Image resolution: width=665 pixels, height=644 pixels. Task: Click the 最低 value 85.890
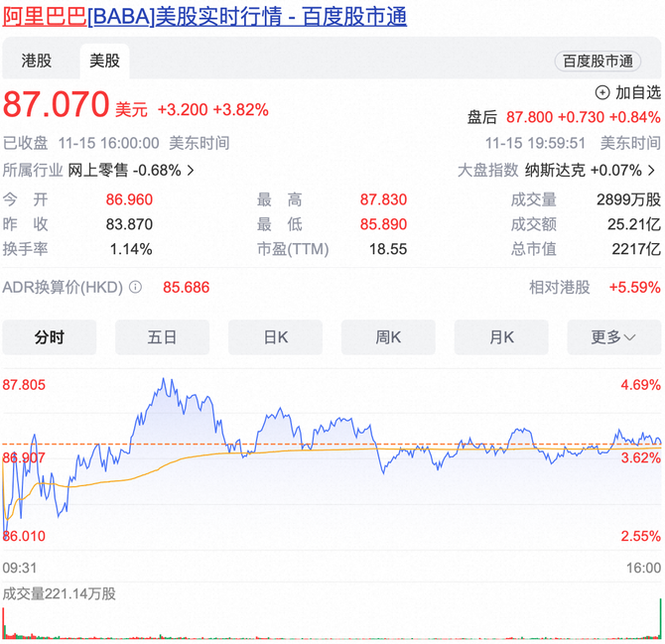coord(383,224)
